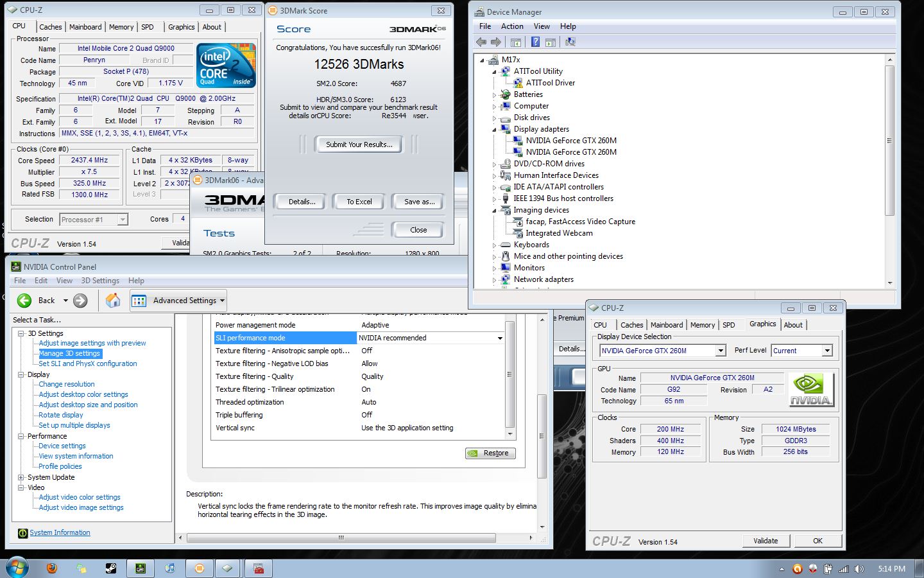Click the Restore button in NVIDIA settings
Viewport: 924px width, 578px height.
(x=490, y=453)
